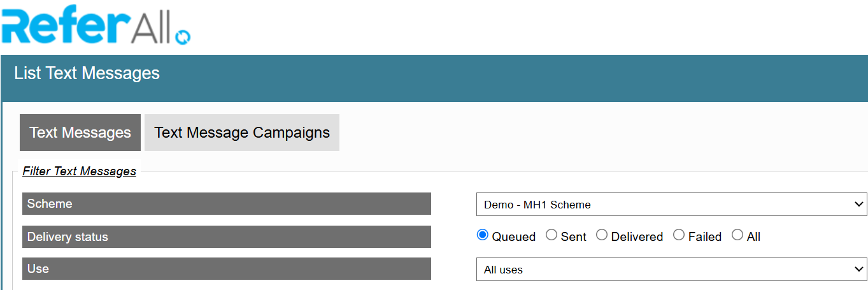Select the Queued delivery status radio button

click(482, 235)
